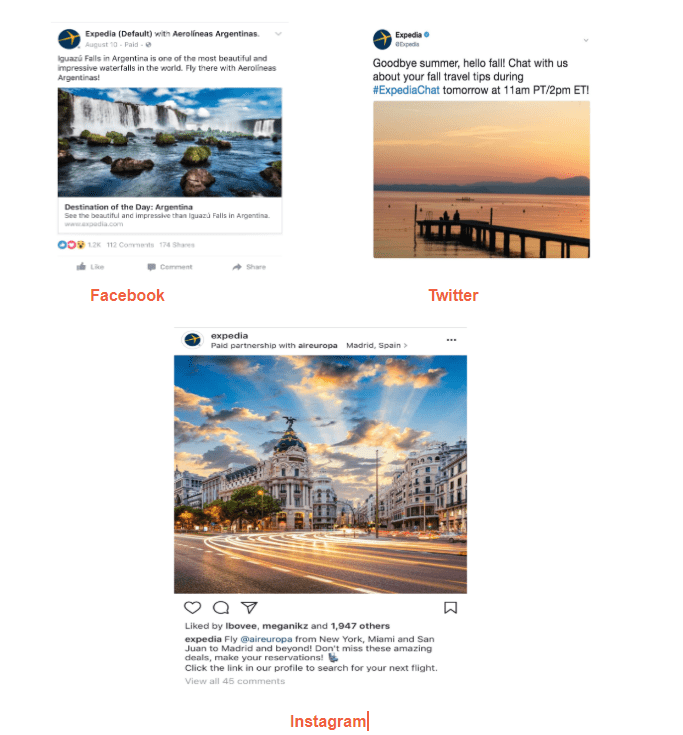Image resolution: width=683 pixels, height=735 pixels.
Task: Click the Expedia profile logo on Twitter
Action: 382,39
